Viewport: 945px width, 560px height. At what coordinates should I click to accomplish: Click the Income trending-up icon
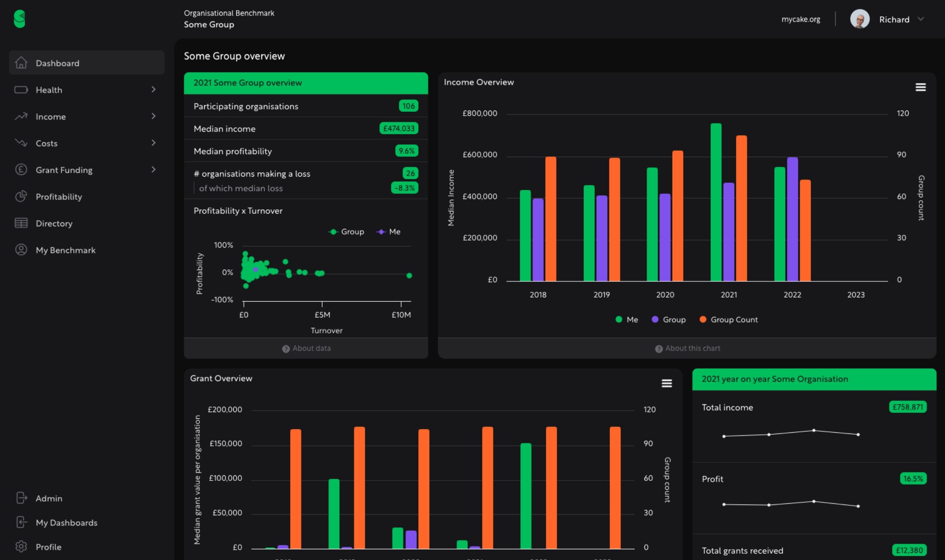click(21, 116)
